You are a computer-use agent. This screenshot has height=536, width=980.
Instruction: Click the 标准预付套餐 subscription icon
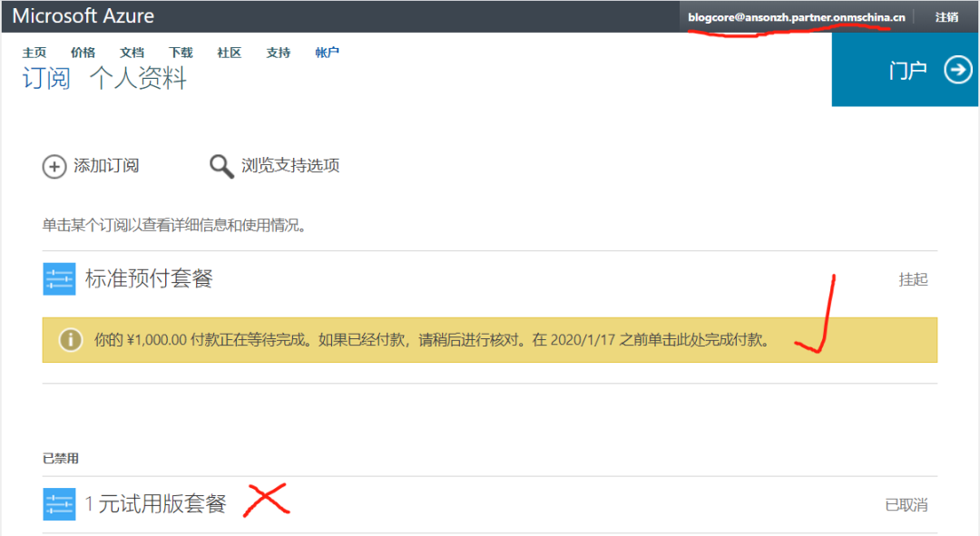(x=59, y=278)
